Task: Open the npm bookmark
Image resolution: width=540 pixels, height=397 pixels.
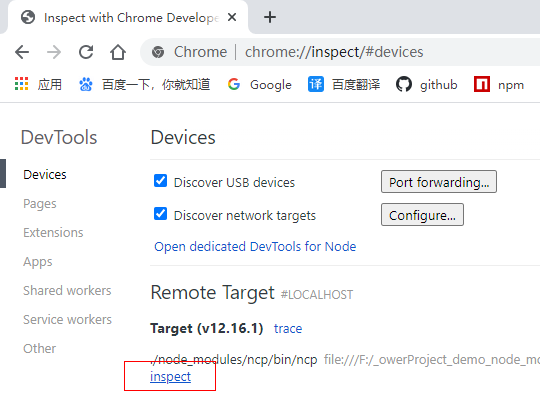Action: point(499,84)
